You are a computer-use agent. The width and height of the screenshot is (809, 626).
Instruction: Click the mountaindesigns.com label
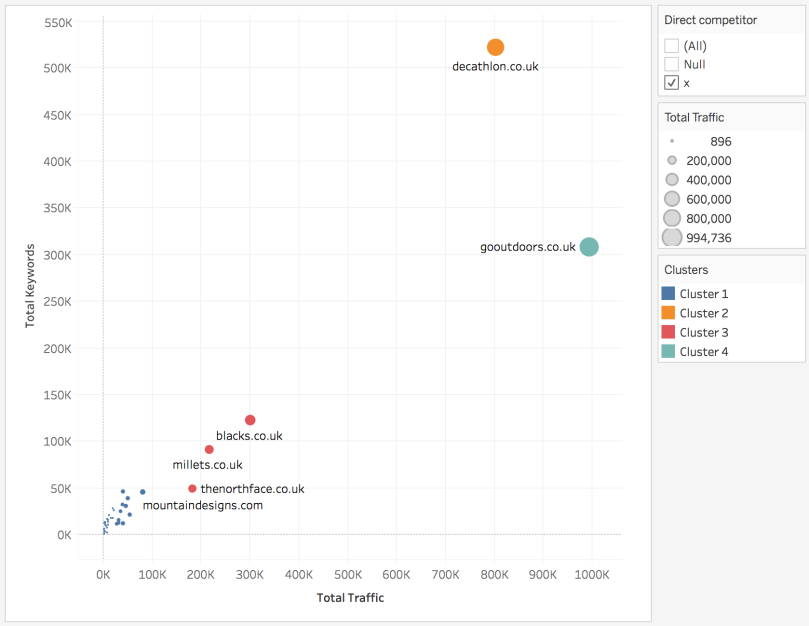click(203, 505)
